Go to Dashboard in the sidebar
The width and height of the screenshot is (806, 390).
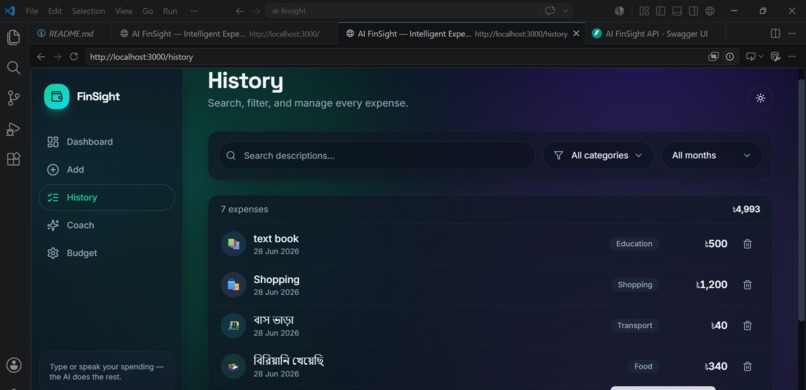106,142
